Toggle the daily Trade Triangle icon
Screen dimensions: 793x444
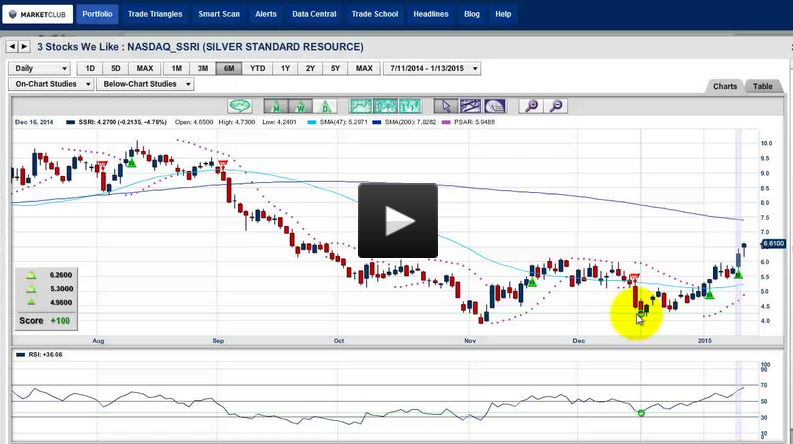[325, 106]
